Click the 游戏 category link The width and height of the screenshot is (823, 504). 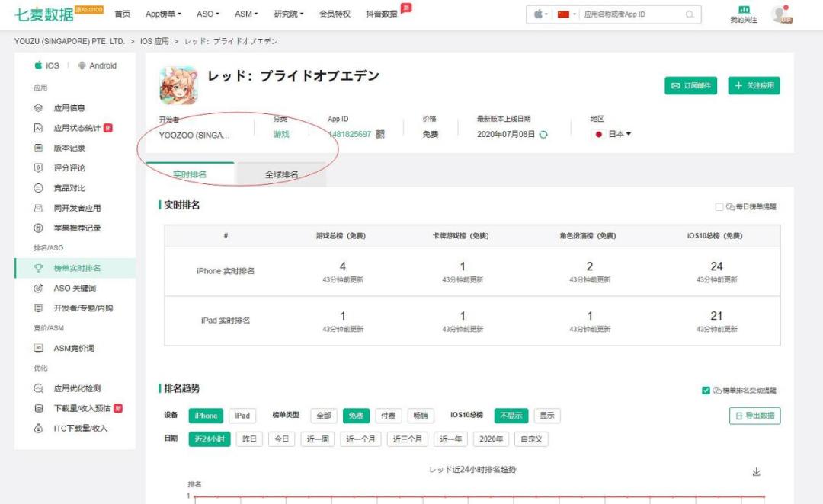[281, 134]
